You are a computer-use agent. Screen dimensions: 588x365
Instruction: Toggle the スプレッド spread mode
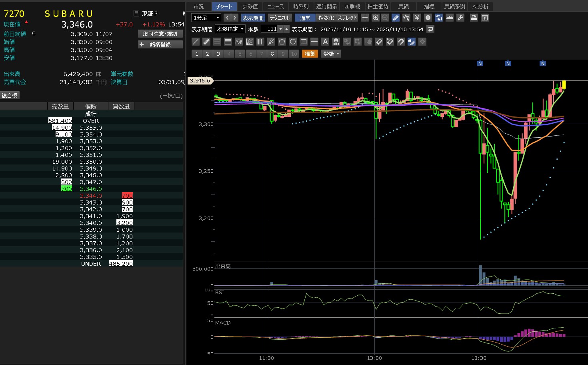click(347, 18)
